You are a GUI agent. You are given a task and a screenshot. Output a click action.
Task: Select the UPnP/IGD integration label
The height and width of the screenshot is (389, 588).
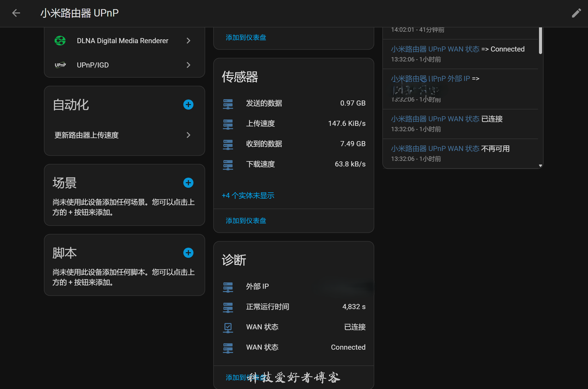pos(93,65)
